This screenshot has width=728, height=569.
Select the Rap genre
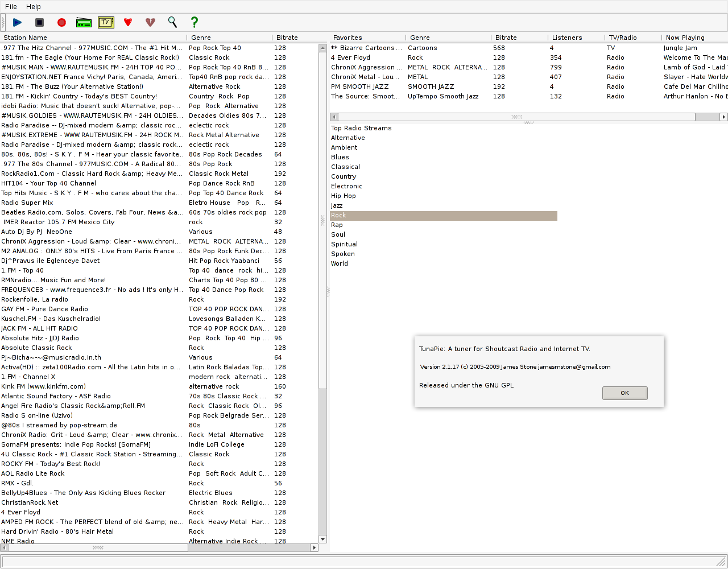pos(444,225)
